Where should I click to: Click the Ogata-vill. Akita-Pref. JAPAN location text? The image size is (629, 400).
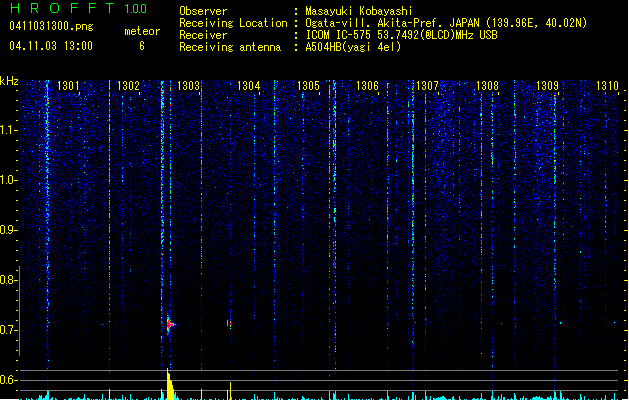446,23
